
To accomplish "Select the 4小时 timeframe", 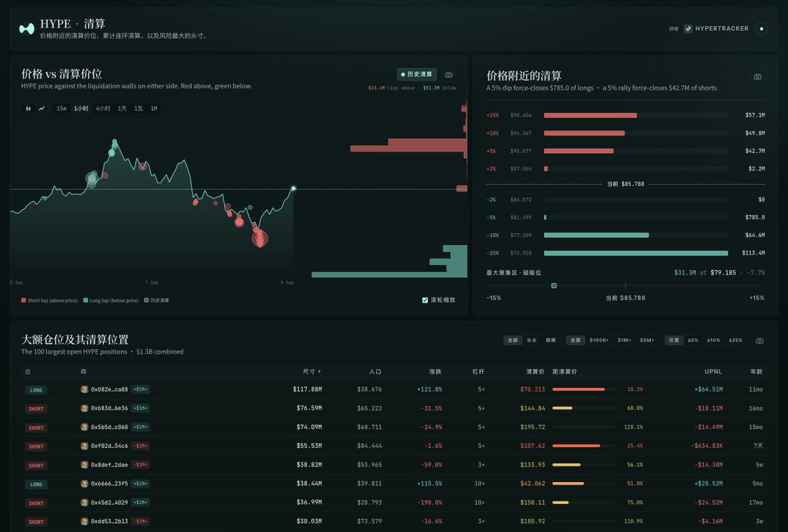I will click(103, 108).
